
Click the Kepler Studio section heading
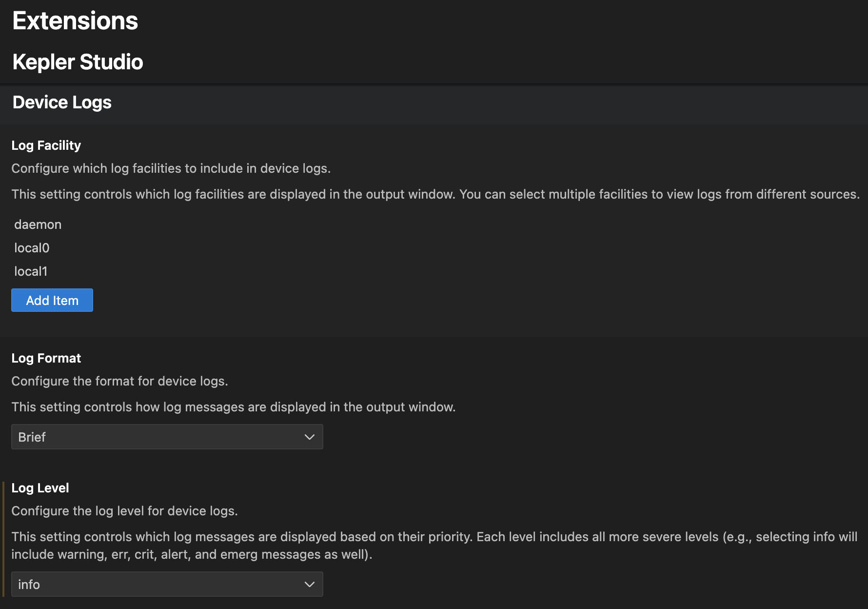[78, 62]
